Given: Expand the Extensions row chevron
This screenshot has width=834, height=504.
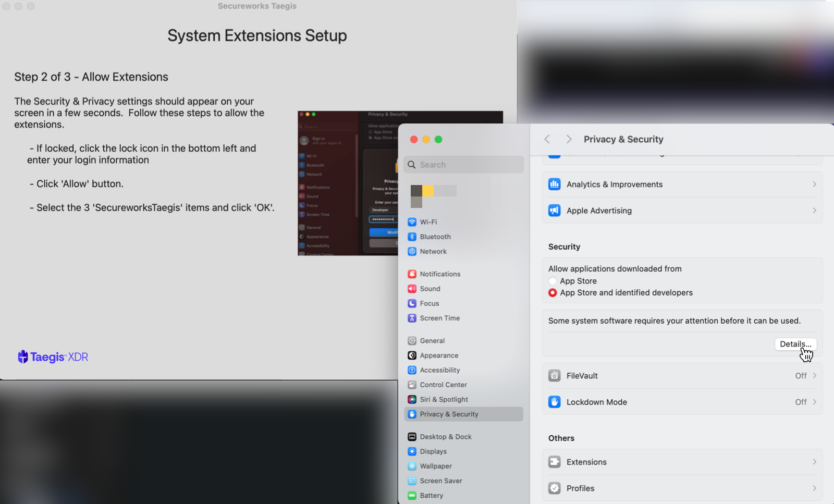Looking at the screenshot, I should (x=814, y=462).
